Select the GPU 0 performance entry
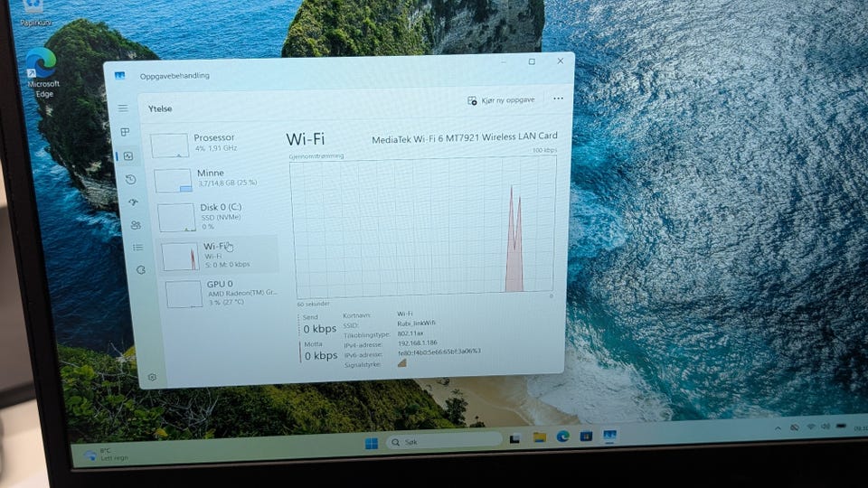 (x=222, y=293)
